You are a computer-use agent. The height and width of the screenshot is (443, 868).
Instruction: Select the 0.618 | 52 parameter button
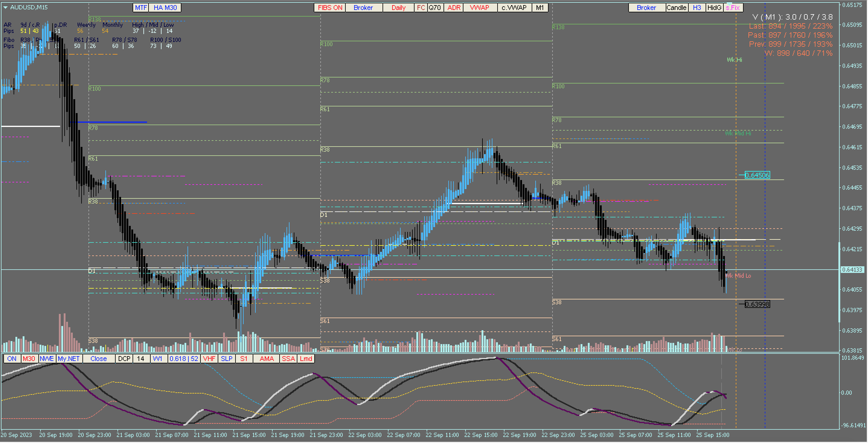184,359
